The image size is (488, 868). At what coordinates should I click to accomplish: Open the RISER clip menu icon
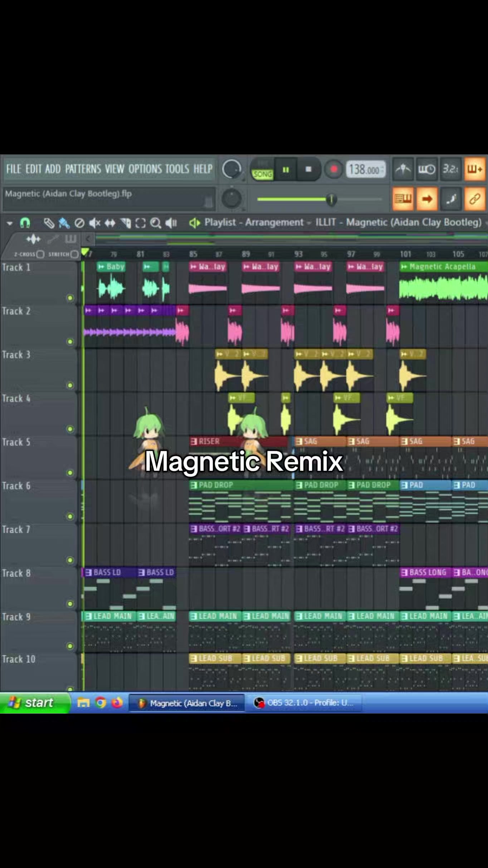(194, 442)
